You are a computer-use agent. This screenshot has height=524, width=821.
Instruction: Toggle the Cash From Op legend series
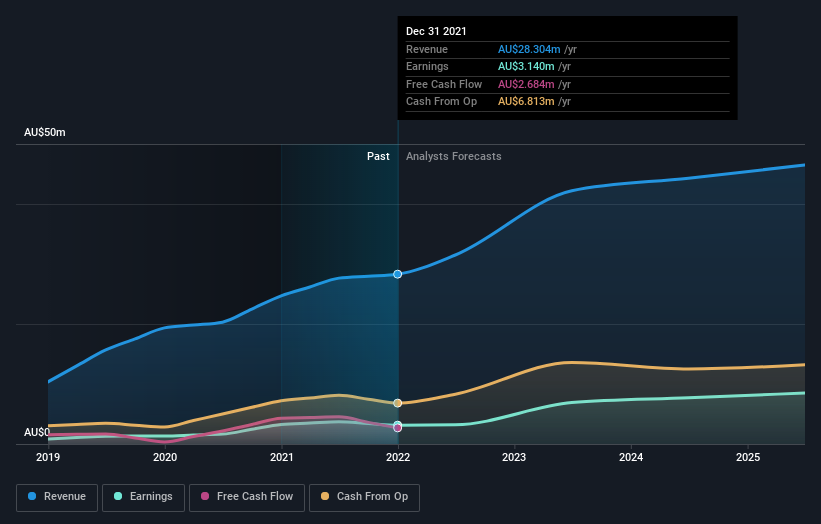point(364,497)
